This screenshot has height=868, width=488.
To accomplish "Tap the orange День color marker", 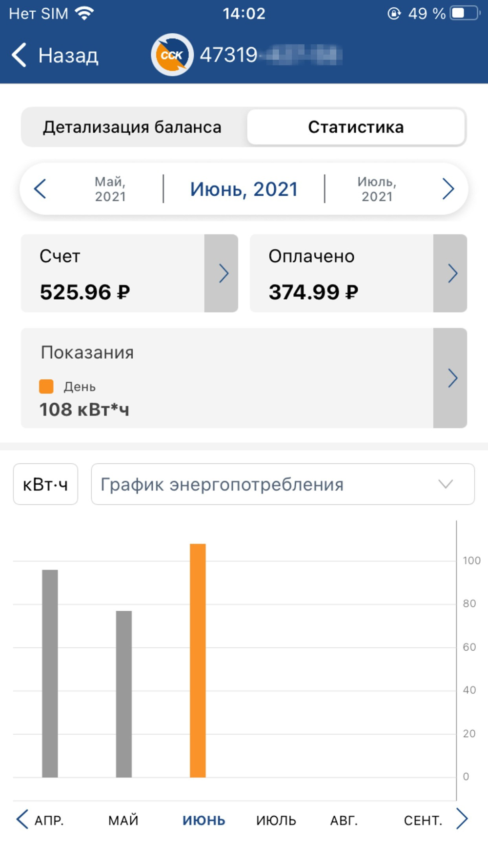I will tap(46, 386).
